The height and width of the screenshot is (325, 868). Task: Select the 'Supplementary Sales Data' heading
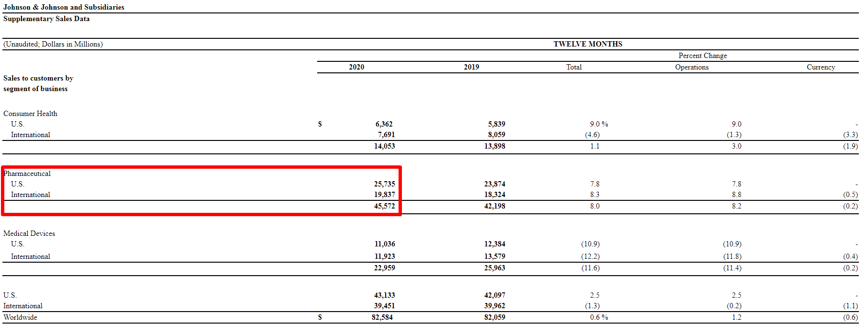pos(46,19)
